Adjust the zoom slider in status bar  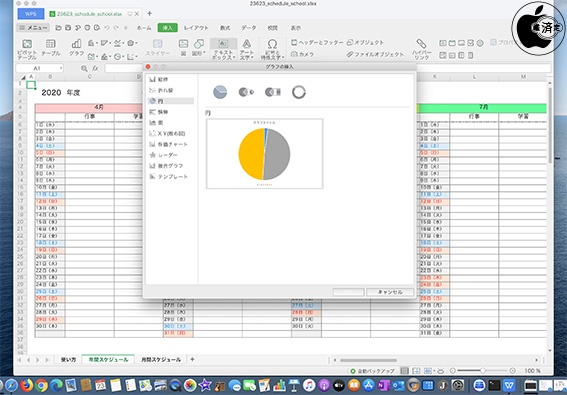click(482, 371)
